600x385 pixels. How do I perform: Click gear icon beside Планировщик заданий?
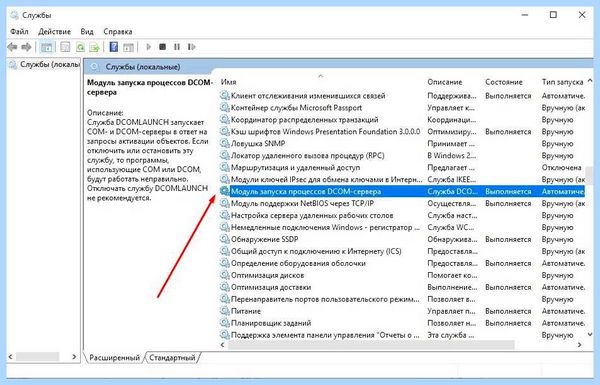(x=225, y=323)
